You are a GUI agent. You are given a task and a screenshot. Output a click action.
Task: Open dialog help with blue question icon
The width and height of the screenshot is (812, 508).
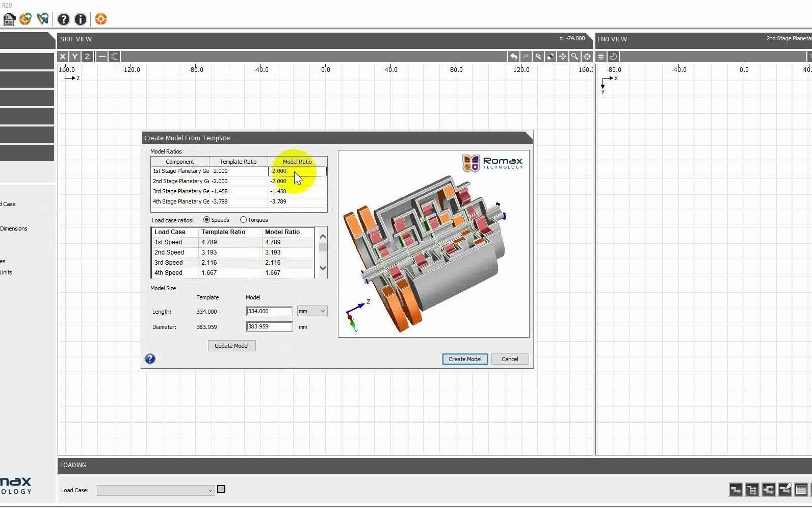tap(150, 359)
